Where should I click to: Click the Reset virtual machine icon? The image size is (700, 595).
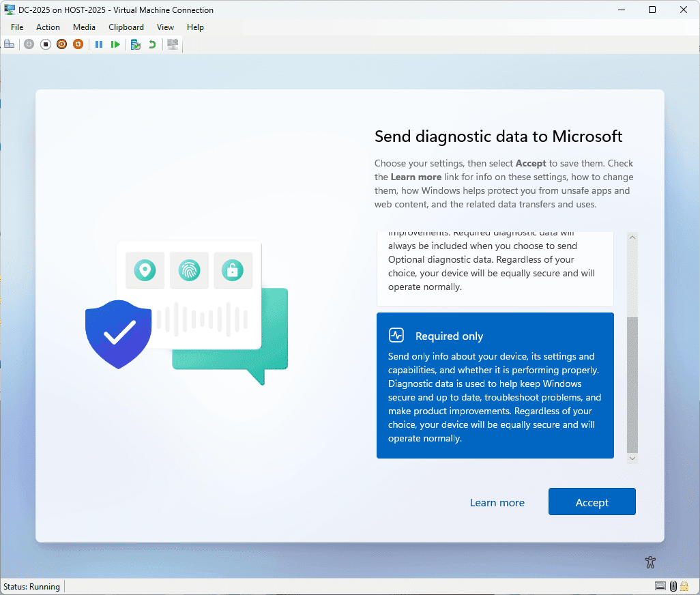point(116,44)
